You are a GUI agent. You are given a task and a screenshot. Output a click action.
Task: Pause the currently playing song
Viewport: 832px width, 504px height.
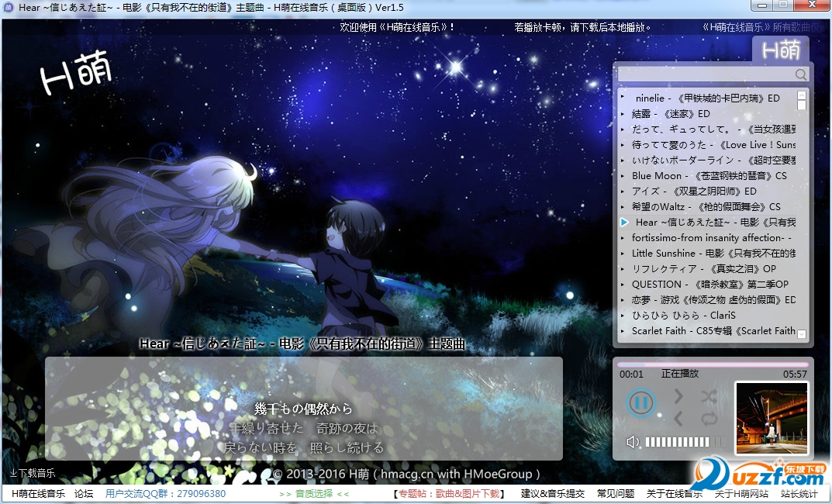pos(641,402)
